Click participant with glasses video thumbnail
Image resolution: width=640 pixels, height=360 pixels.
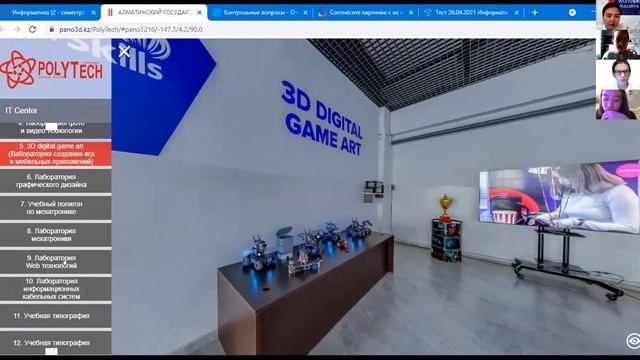[618, 75]
